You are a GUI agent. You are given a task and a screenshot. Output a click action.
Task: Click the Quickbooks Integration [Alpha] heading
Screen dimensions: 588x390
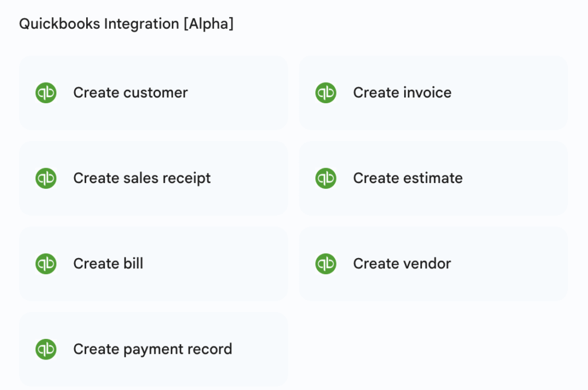(x=126, y=24)
